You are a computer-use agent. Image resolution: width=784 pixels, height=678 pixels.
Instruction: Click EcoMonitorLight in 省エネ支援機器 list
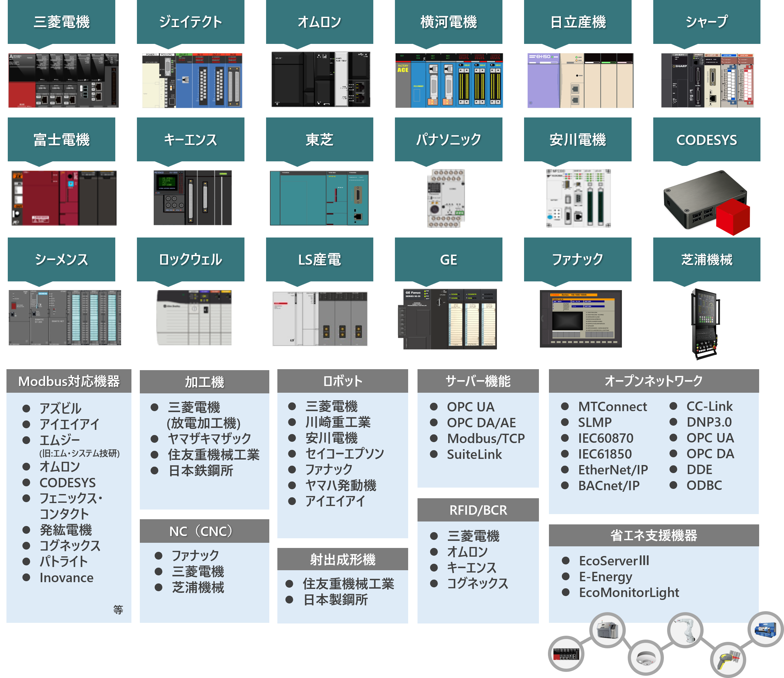click(629, 592)
